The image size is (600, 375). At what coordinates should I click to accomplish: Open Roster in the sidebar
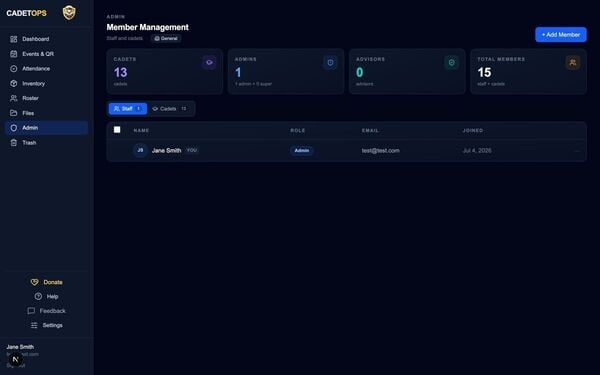46,98
